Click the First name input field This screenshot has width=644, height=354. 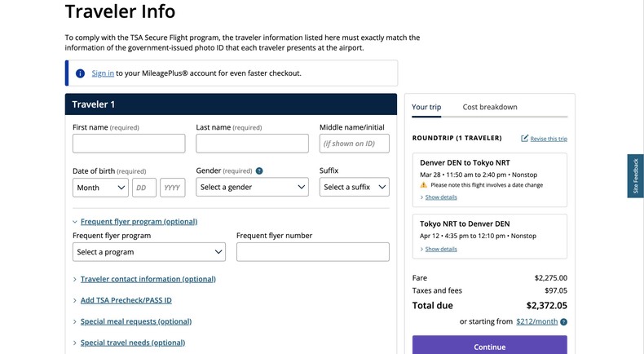[129, 144]
